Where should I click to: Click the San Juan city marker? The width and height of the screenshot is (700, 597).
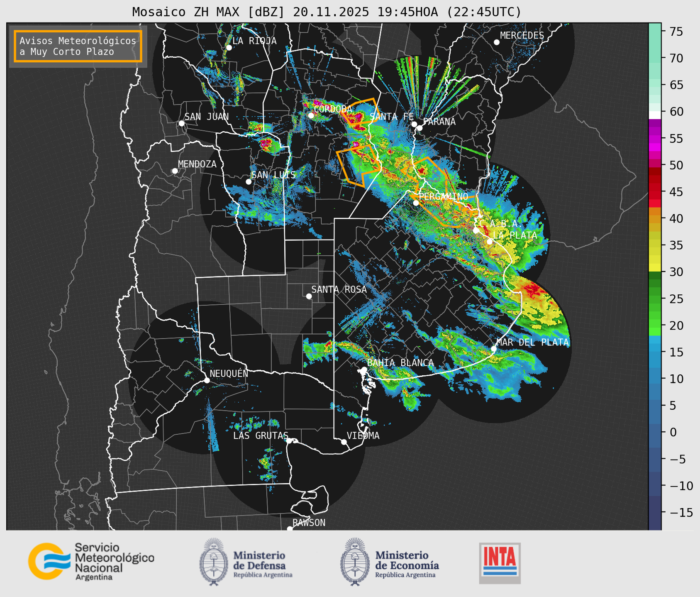point(181,123)
